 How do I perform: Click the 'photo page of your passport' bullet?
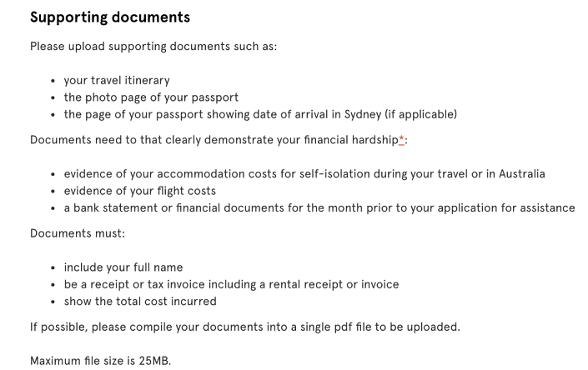click(x=151, y=97)
